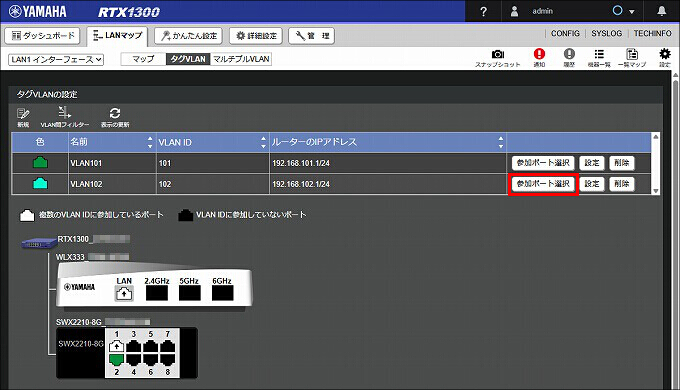The image size is (680, 390).
Task: Click the admin user icon
Action: 514,11
